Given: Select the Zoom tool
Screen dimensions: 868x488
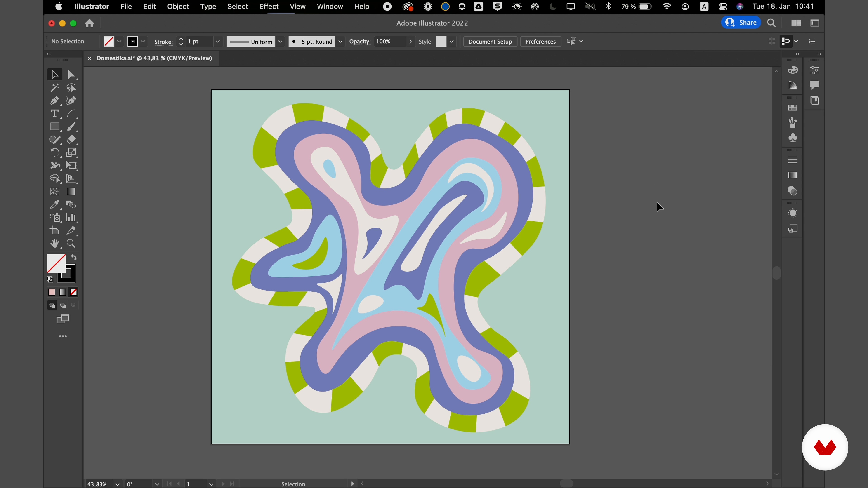Looking at the screenshot, I should point(71,244).
